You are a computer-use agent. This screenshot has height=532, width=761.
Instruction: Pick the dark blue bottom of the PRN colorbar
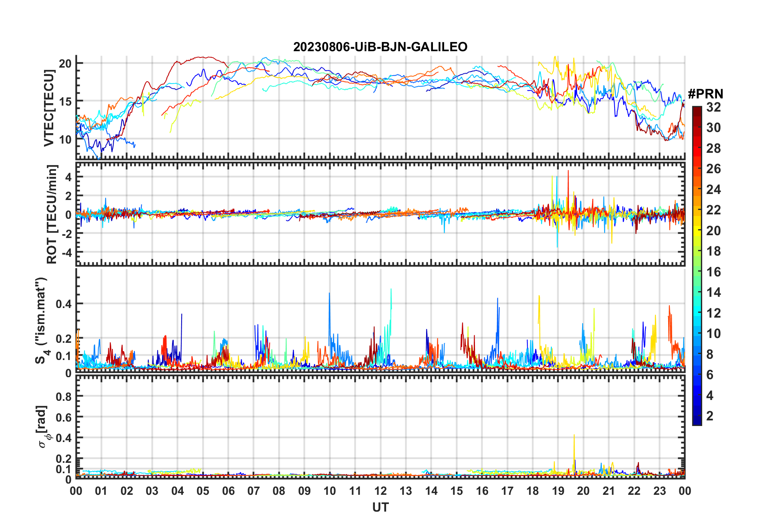(697, 422)
